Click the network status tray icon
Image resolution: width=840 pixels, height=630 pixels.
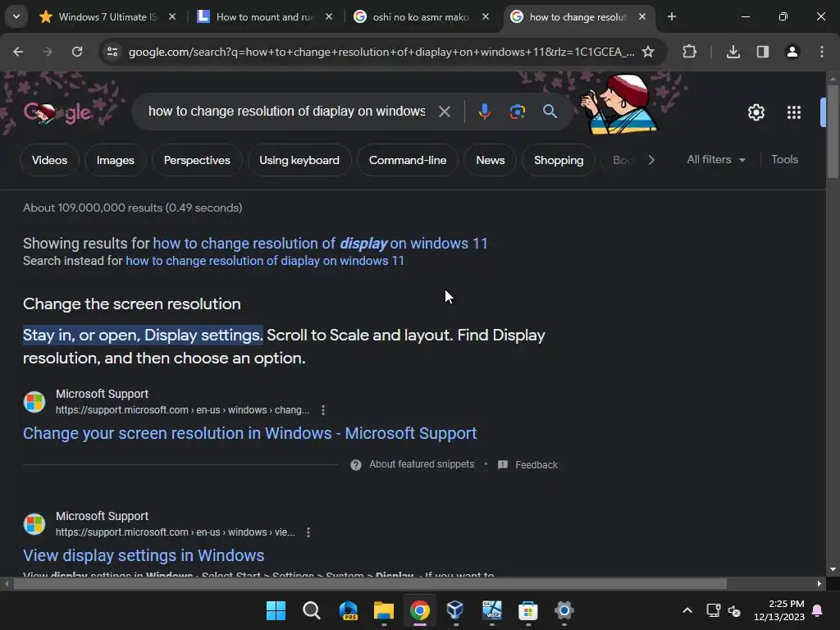coord(713,610)
